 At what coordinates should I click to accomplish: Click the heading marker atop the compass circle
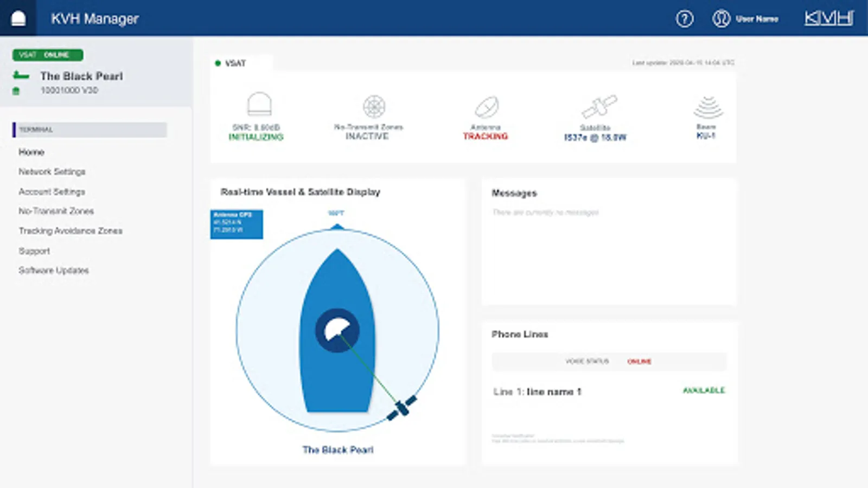coord(337,226)
